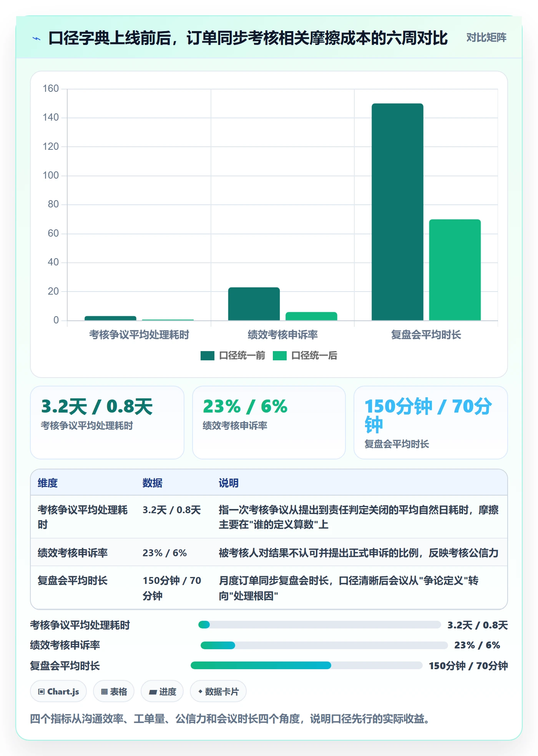Viewport: 538px width, 756px height.
Task: Click the light green bar for 复盘会平均时长
Action: [x=455, y=270]
